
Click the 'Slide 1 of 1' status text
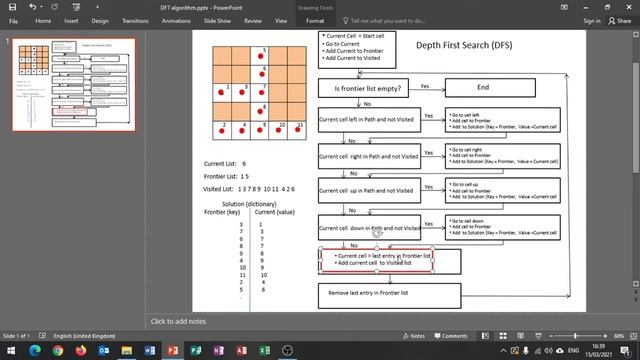coord(16,336)
